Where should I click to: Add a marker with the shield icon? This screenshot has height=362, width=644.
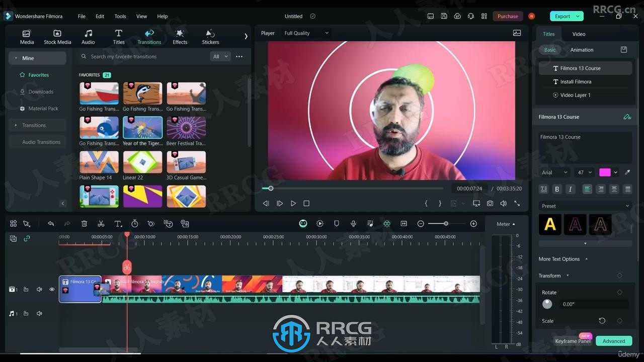tap(337, 224)
